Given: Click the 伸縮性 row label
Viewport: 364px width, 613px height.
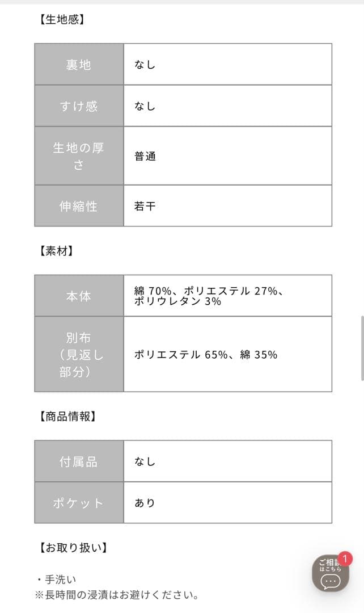Looking at the screenshot, I should [78, 206].
